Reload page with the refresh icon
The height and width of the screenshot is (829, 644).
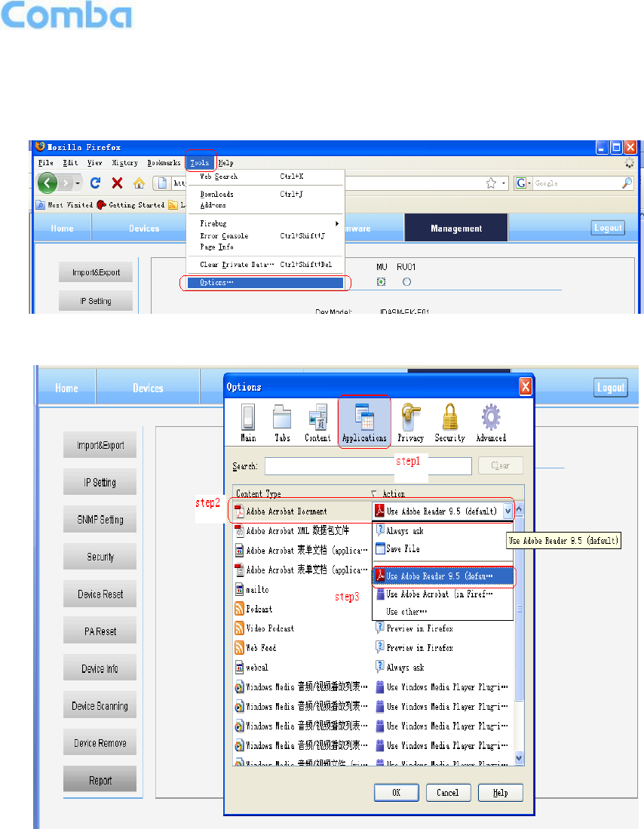[95, 183]
